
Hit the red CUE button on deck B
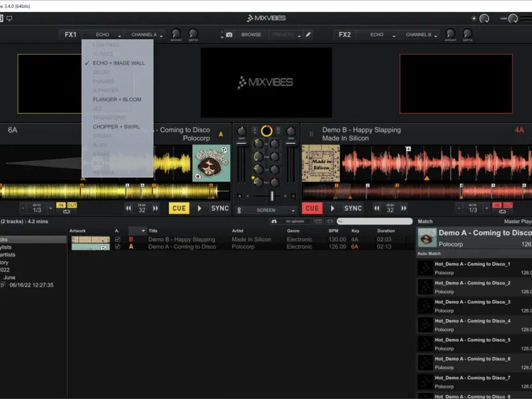[x=312, y=208]
